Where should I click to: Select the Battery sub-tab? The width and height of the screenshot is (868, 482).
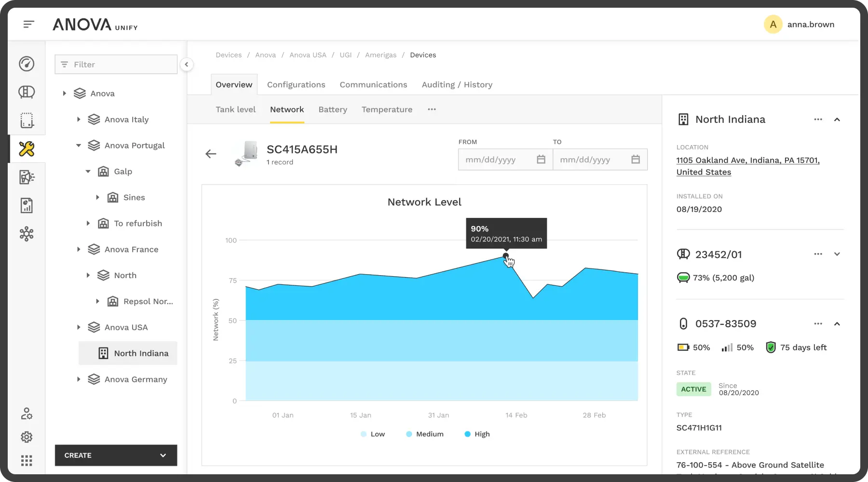tap(333, 110)
